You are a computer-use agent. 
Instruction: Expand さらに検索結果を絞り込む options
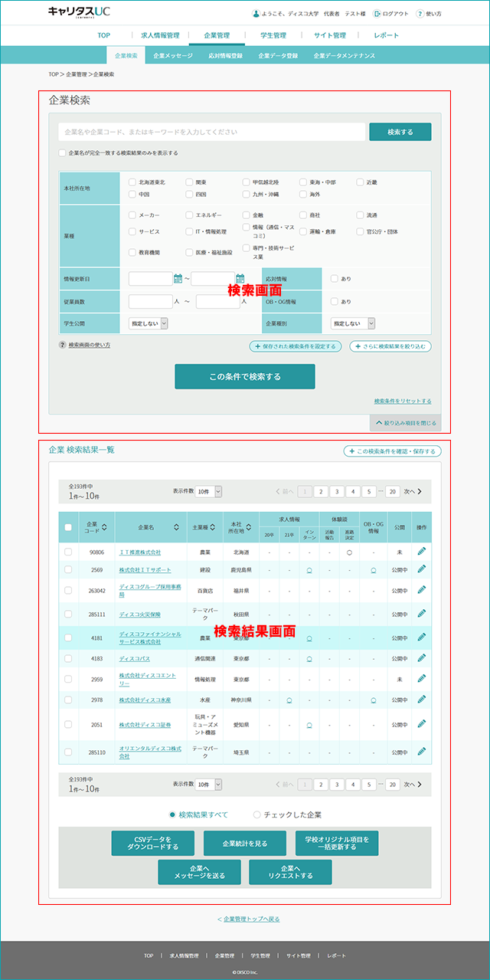pyautogui.click(x=390, y=346)
